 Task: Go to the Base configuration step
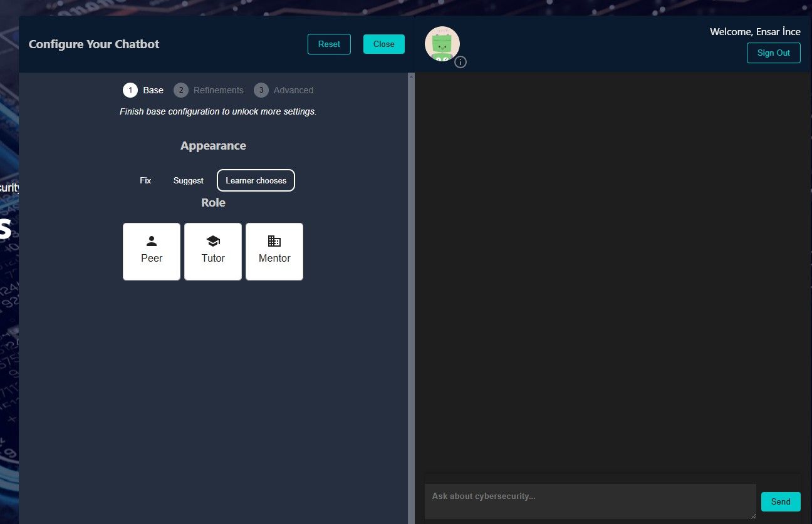tap(143, 90)
